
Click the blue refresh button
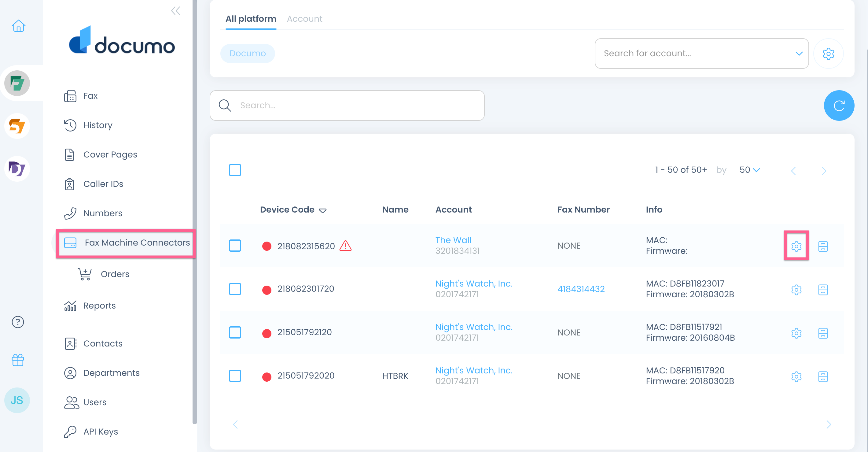839,106
